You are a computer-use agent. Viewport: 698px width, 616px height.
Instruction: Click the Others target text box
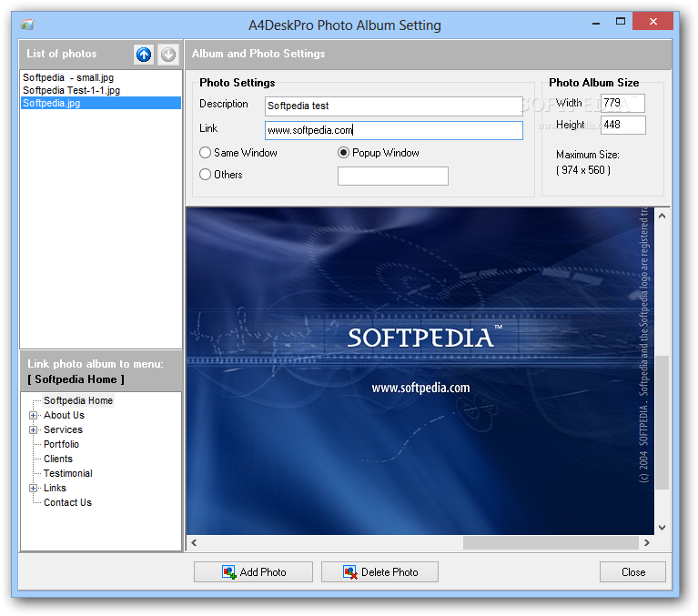pos(392,176)
